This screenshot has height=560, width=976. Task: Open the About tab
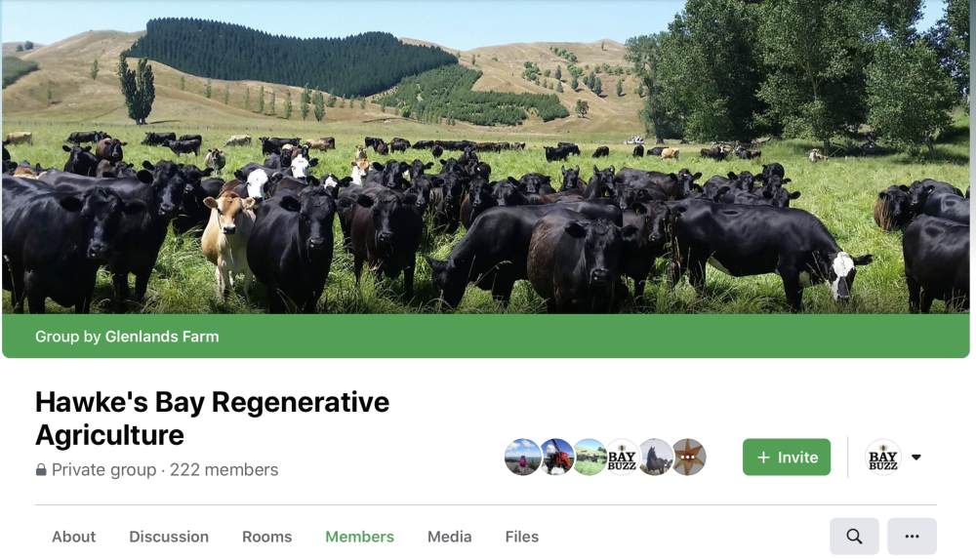(73, 537)
